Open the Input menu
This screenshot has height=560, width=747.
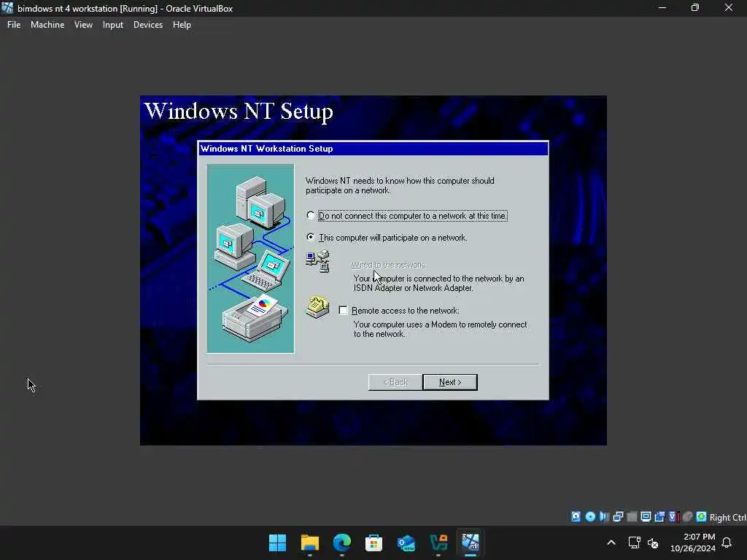tap(113, 25)
